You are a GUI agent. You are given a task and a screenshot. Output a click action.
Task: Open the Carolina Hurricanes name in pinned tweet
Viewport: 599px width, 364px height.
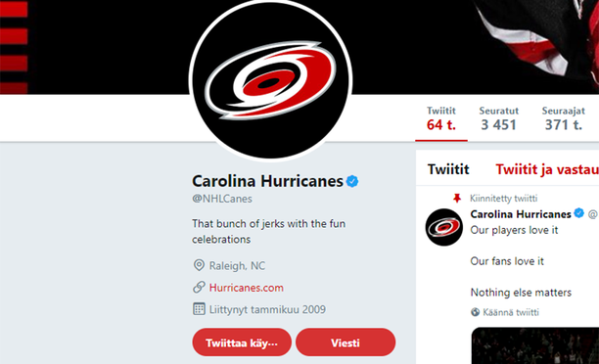pos(521,214)
